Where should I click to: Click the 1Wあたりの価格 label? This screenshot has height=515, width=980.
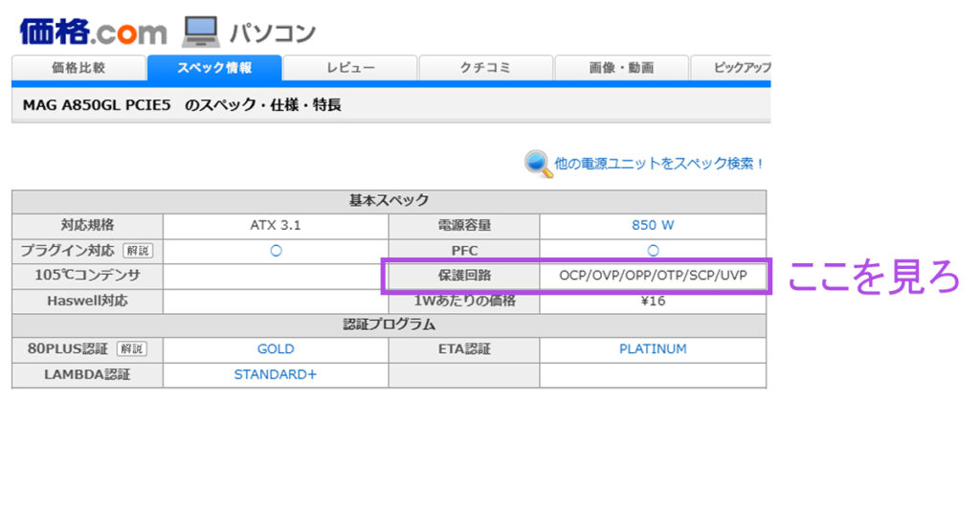click(x=464, y=302)
